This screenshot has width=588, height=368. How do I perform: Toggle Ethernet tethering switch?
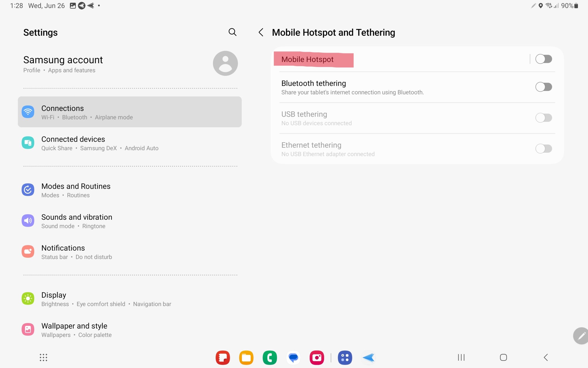(x=544, y=149)
